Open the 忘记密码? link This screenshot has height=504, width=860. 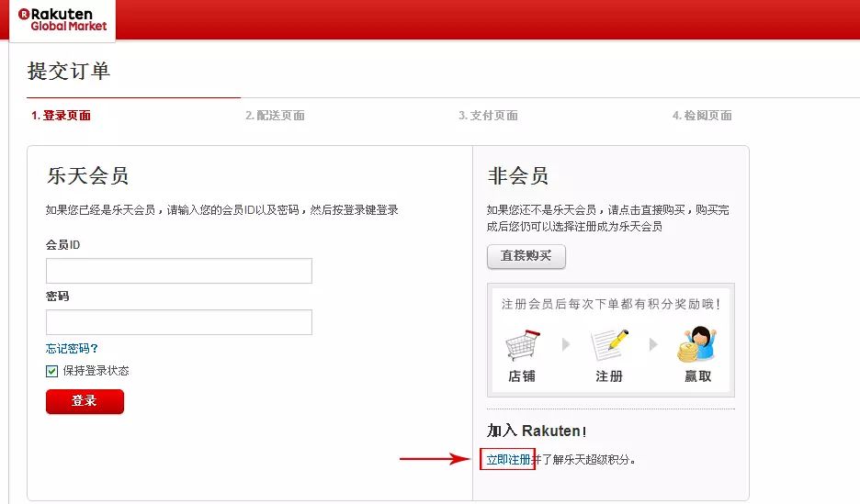72,349
